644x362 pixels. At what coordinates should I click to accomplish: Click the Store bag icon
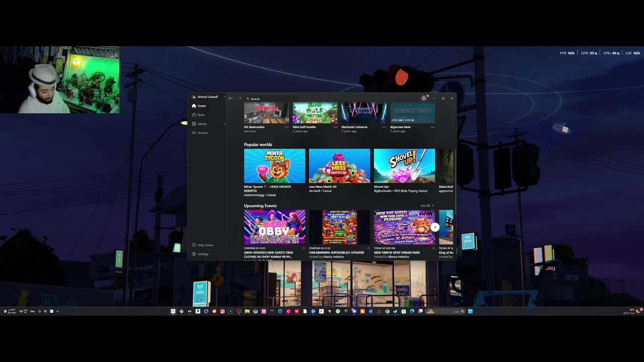pyautogui.click(x=194, y=115)
